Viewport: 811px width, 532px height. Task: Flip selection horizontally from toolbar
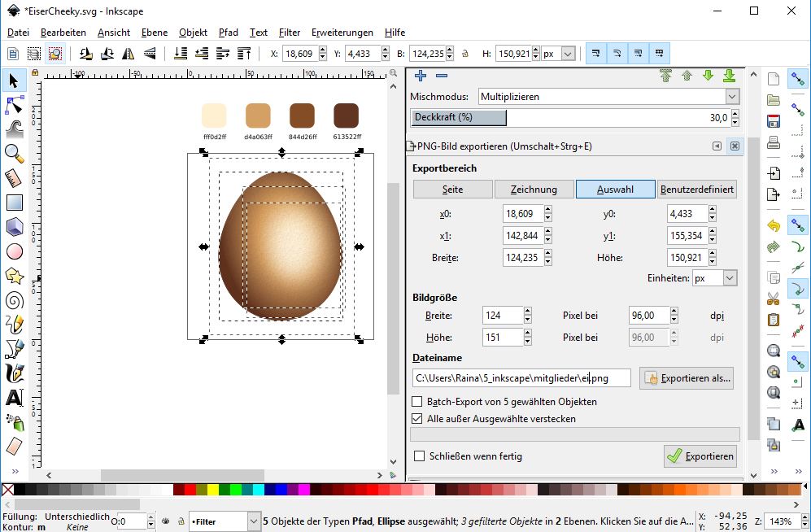tap(128, 54)
